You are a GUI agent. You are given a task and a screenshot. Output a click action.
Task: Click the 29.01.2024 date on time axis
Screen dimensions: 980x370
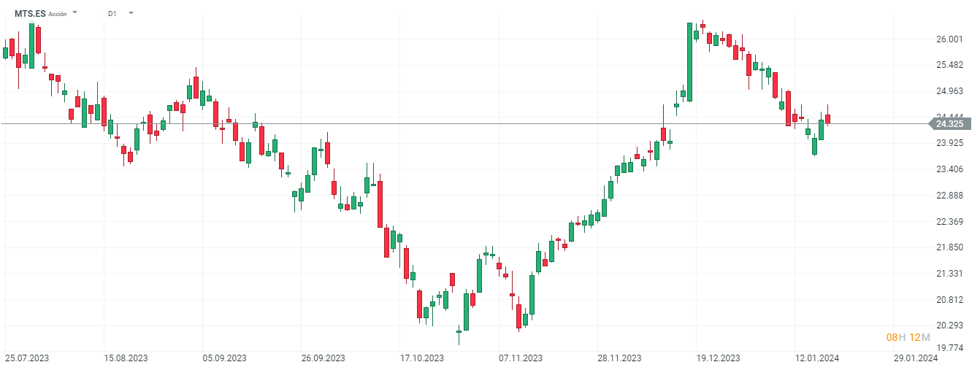(x=915, y=358)
